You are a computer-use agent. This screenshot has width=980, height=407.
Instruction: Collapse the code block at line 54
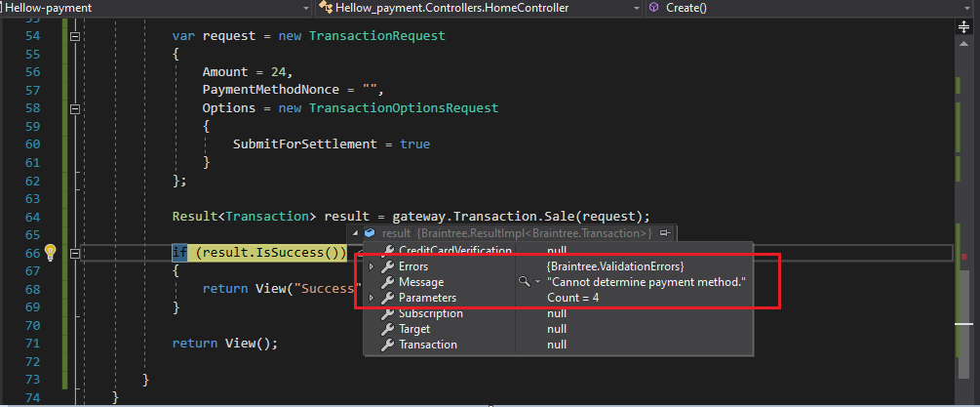click(x=75, y=36)
